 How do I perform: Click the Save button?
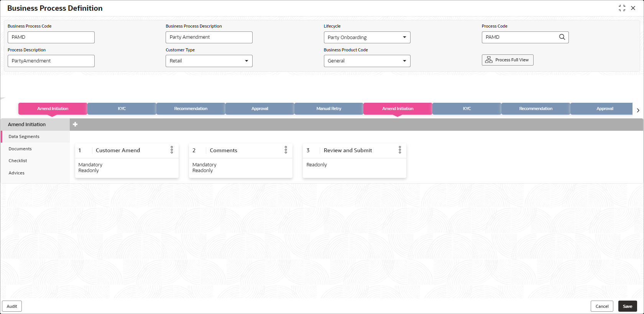point(628,306)
